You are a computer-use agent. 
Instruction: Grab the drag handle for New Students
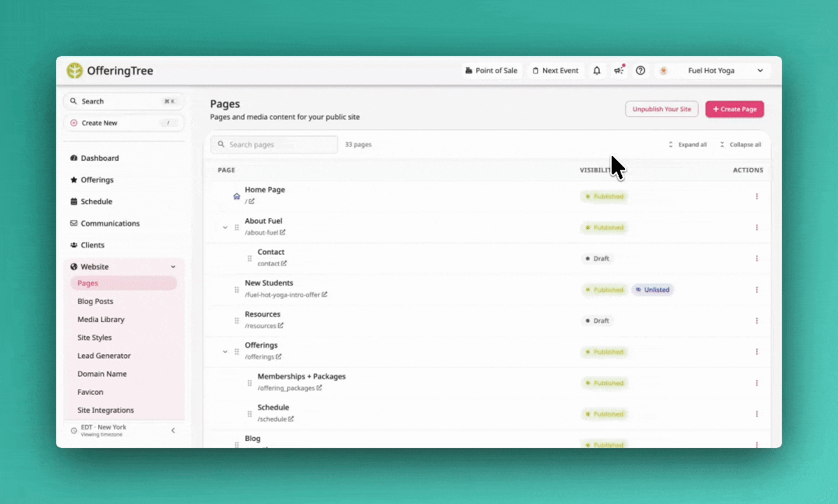pos(237,290)
